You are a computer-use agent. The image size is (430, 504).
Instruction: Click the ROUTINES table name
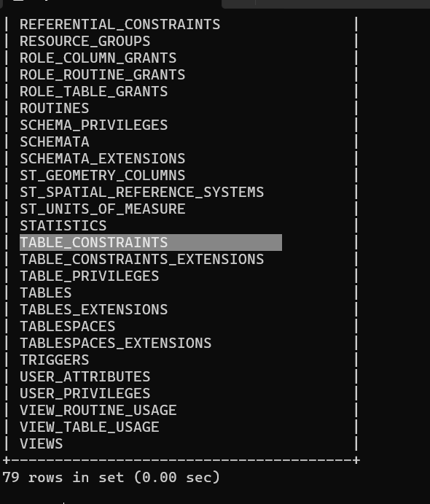55,109
